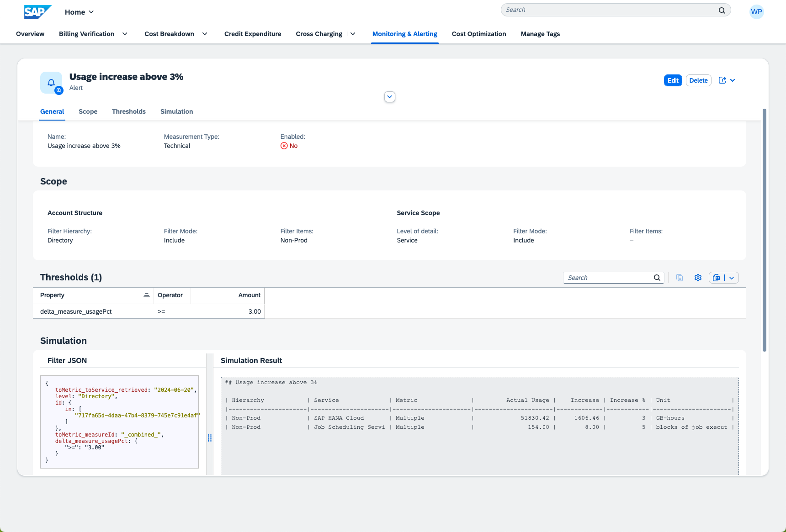Viewport: 786px width, 532px height.
Task: Click the Thresholds search magnifier icon
Action: point(657,278)
